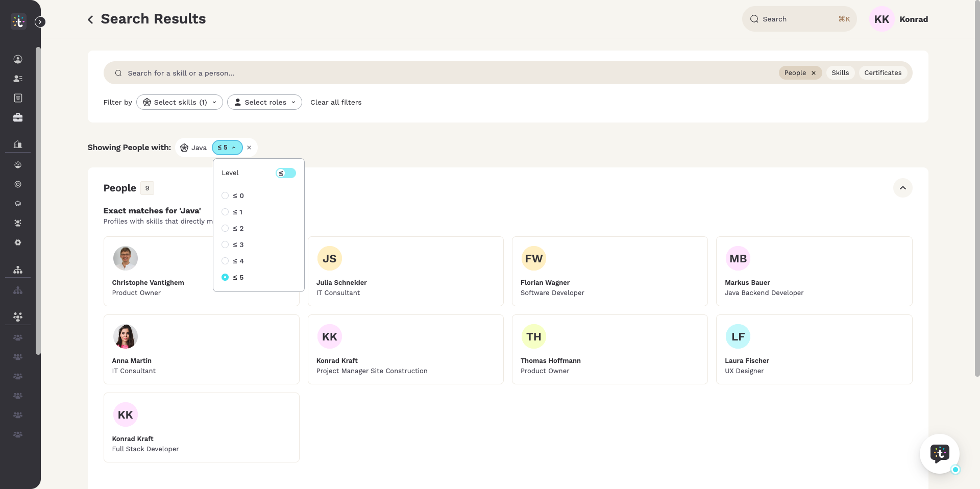The height and width of the screenshot is (489, 980).
Task: Select the ≤ 1 level radio option
Action: pos(225,212)
